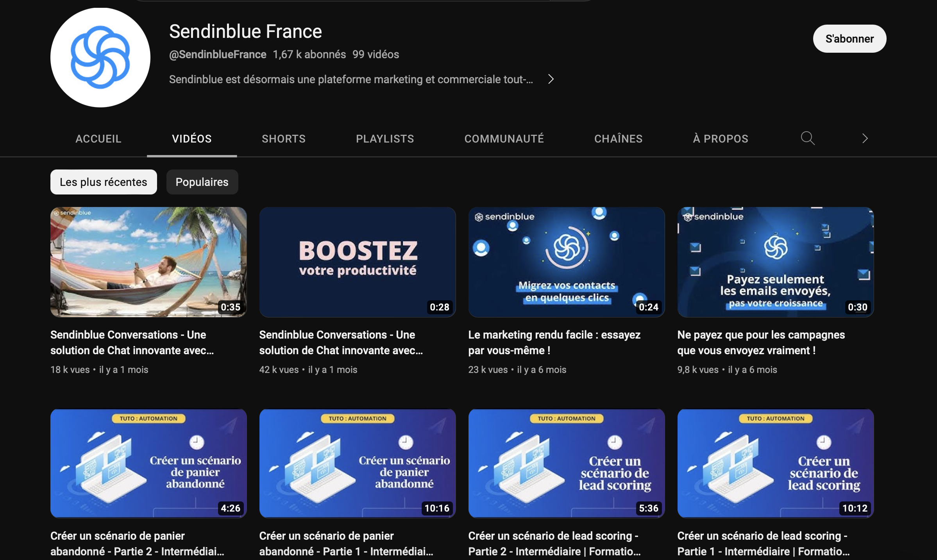
Task: Play the BOOSTEZ votre productivité thumbnail
Action: [358, 262]
